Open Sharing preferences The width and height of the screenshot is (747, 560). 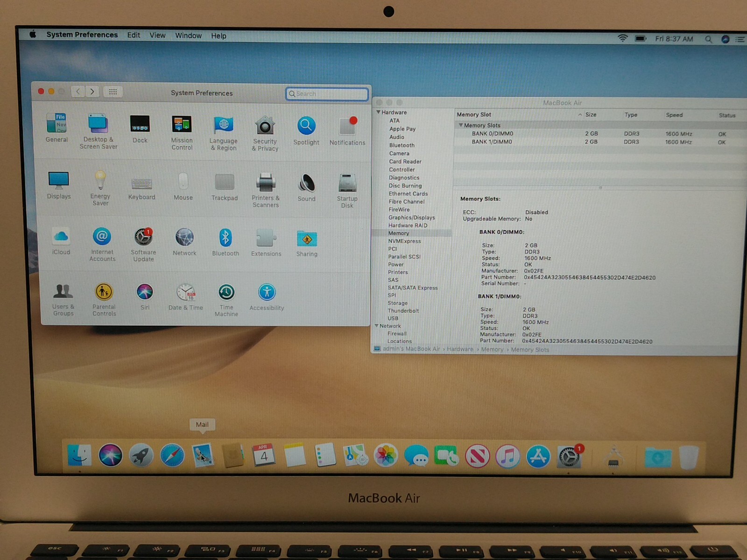[x=307, y=243]
